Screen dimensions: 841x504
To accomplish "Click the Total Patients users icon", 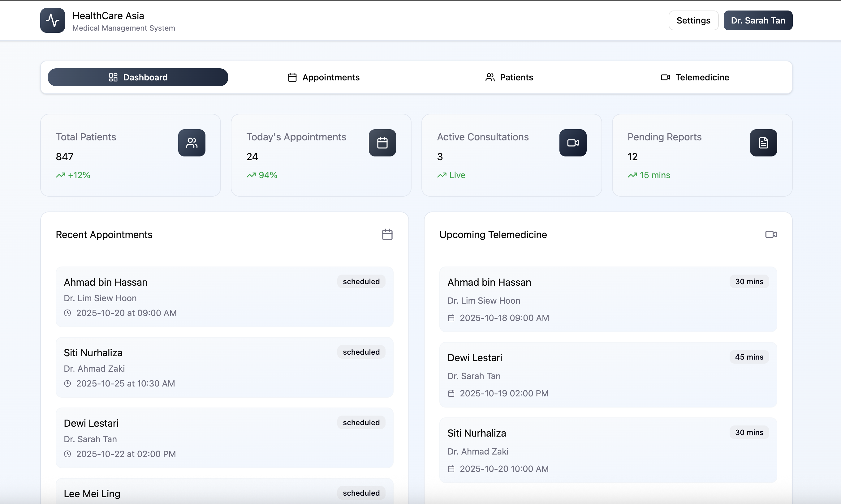I will point(192,143).
